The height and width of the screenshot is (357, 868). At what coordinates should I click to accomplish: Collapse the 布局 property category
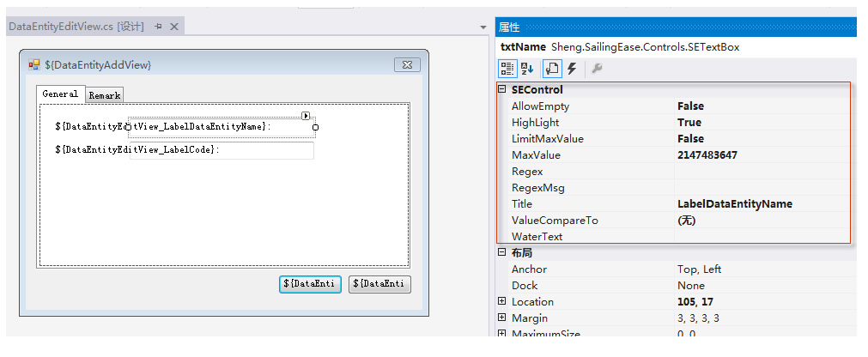(x=502, y=252)
